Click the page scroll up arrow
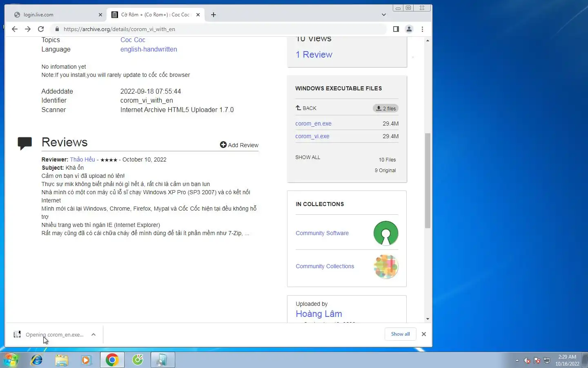Screen dimensions: 588x368 pyautogui.click(x=428, y=40)
